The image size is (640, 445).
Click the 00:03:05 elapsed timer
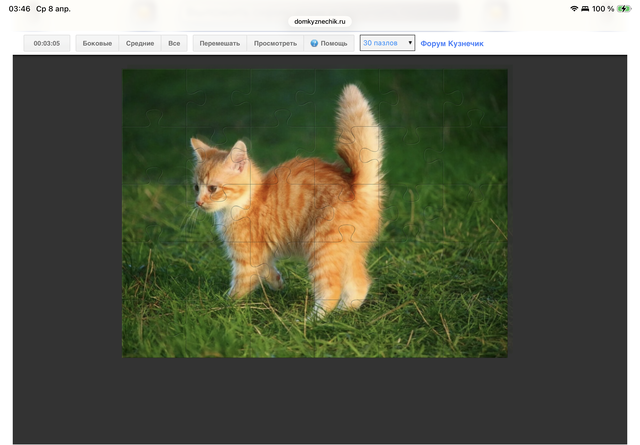click(47, 44)
